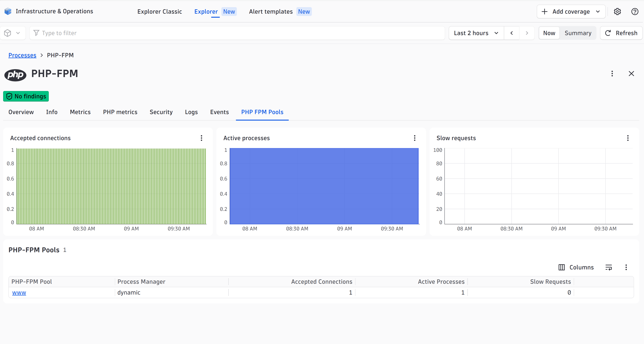
Task: Click the dynamic process manager cell
Action: pos(129,292)
